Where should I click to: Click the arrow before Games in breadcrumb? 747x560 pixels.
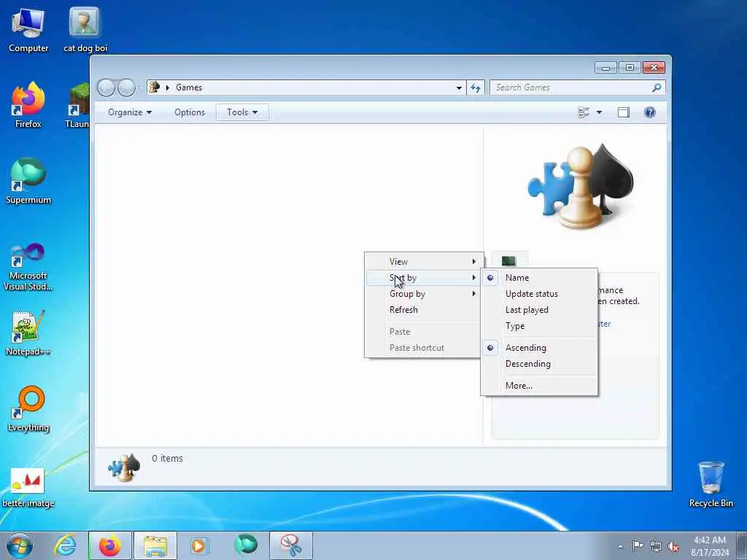[168, 87]
